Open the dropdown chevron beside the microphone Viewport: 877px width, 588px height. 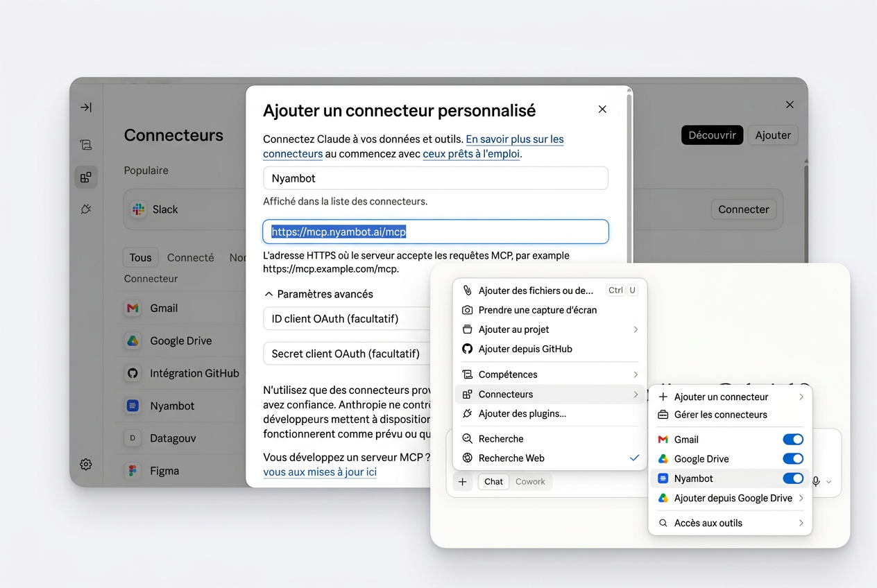pyautogui.click(x=828, y=482)
